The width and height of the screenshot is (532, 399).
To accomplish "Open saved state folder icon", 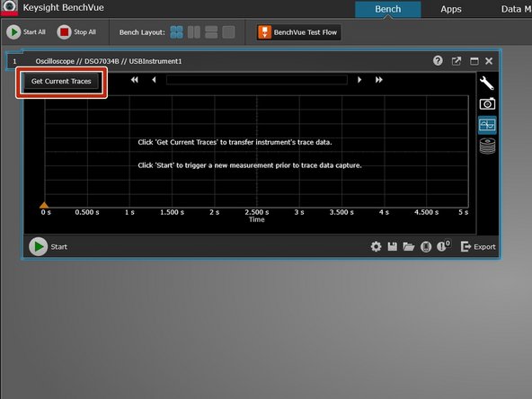I will [409, 246].
